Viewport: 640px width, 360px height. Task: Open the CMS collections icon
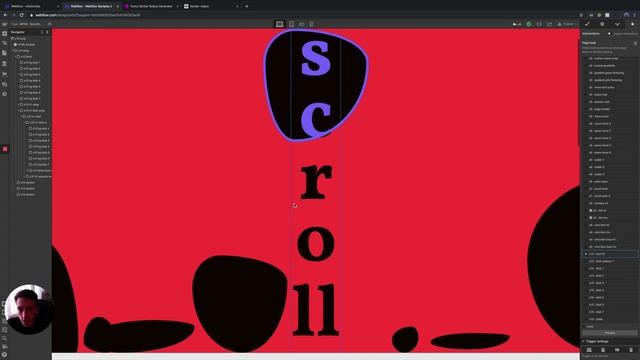[x=4, y=64]
